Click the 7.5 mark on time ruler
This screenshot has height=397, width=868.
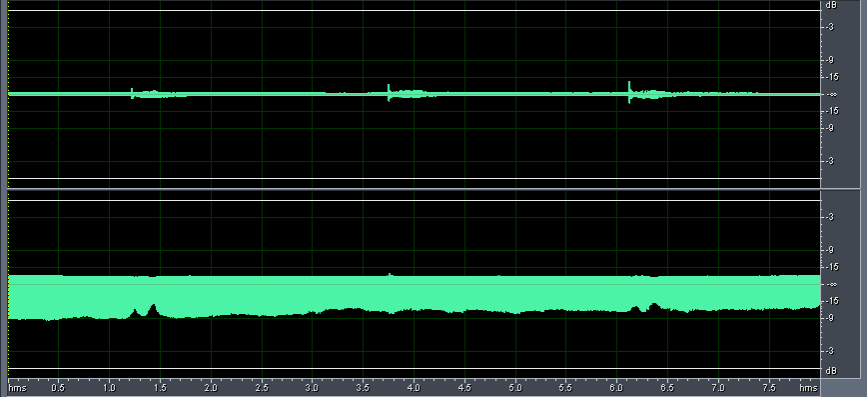[x=769, y=388]
